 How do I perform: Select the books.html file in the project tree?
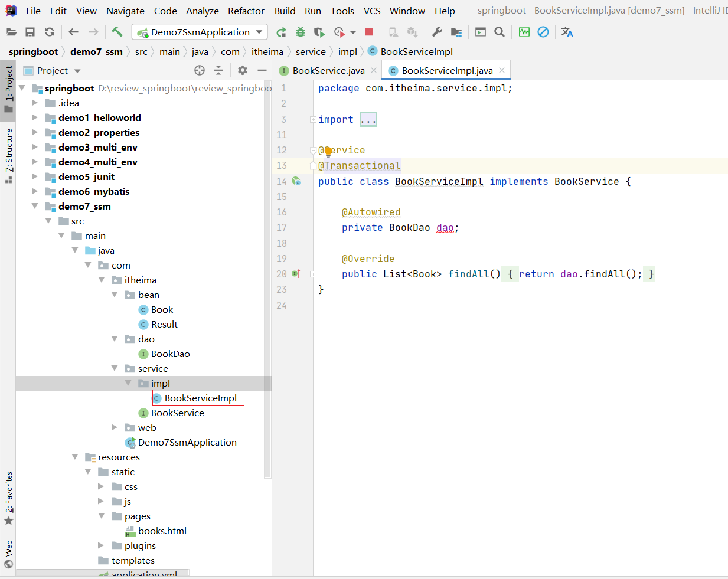click(x=162, y=531)
